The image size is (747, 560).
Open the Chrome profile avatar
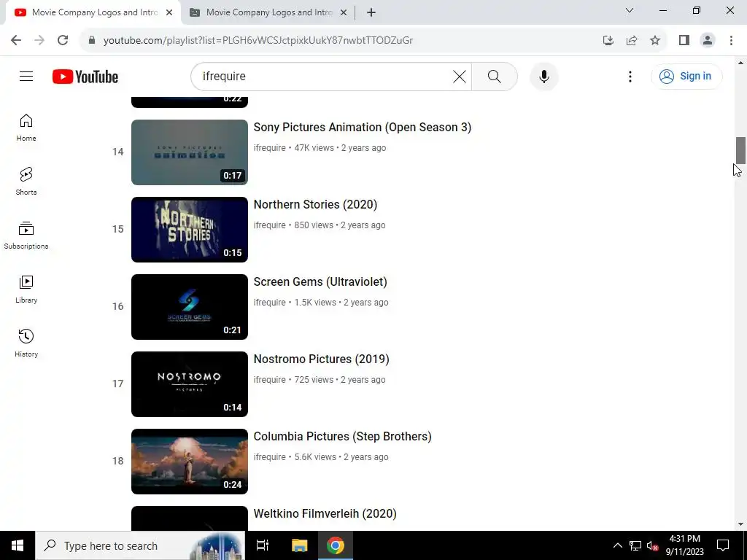tap(708, 40)
